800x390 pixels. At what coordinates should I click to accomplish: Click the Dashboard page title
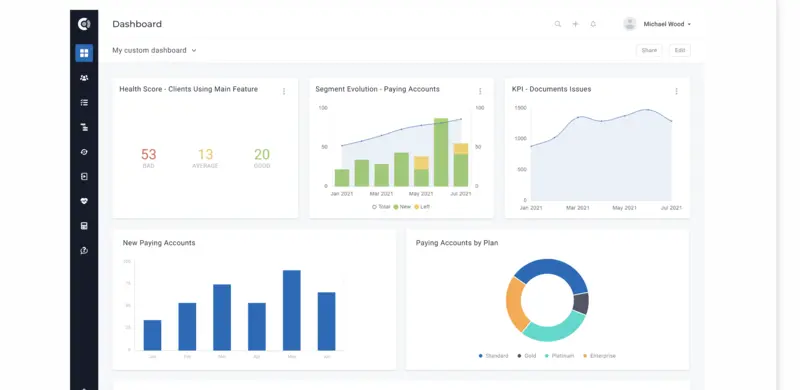click(137, 24)
